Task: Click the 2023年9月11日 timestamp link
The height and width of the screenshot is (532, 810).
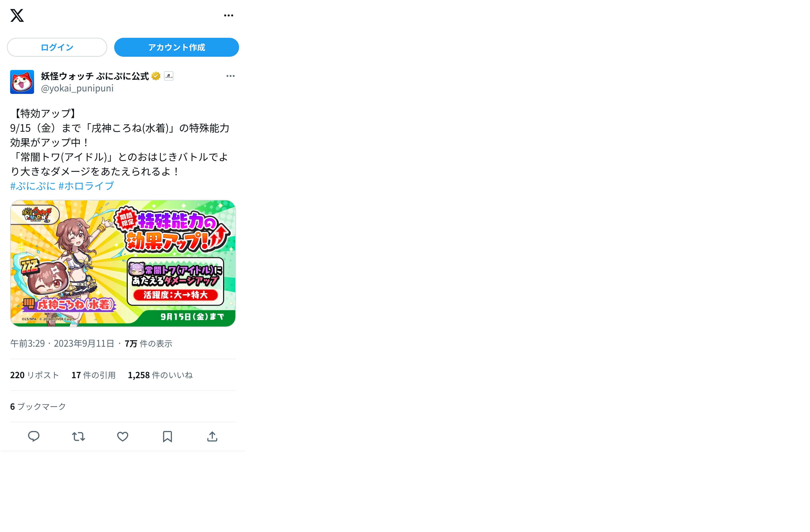Action: coord(84,344)
